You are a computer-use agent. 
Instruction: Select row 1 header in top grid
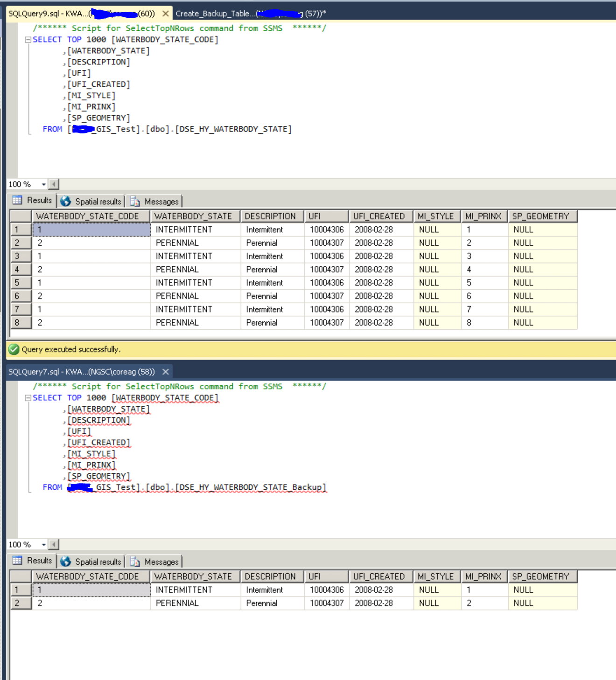click(21, 229)
